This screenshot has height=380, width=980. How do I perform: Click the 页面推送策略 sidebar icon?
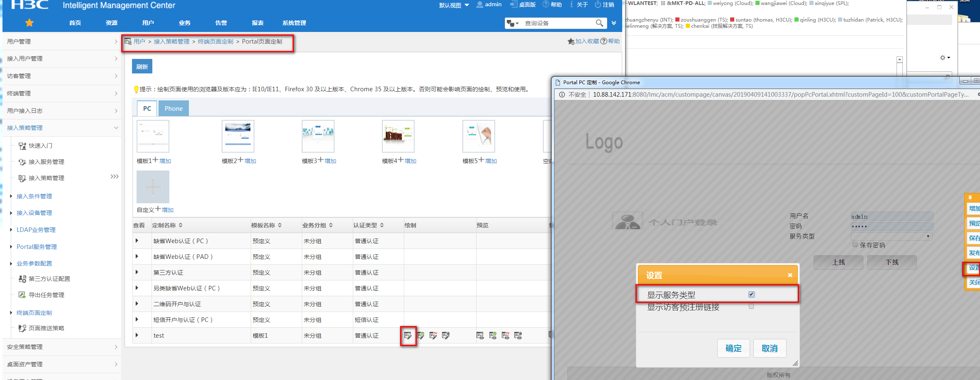click(22, 329)
